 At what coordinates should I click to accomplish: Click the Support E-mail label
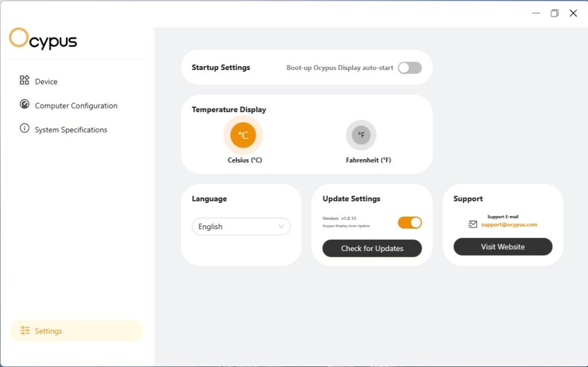point(503,217)
